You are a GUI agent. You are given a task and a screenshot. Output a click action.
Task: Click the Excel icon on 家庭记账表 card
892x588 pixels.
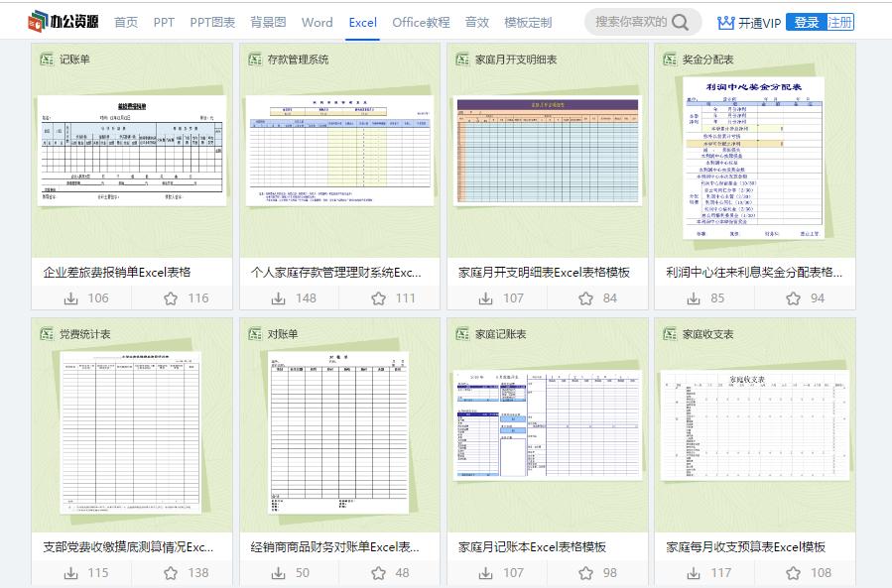[x=460, y=335]
